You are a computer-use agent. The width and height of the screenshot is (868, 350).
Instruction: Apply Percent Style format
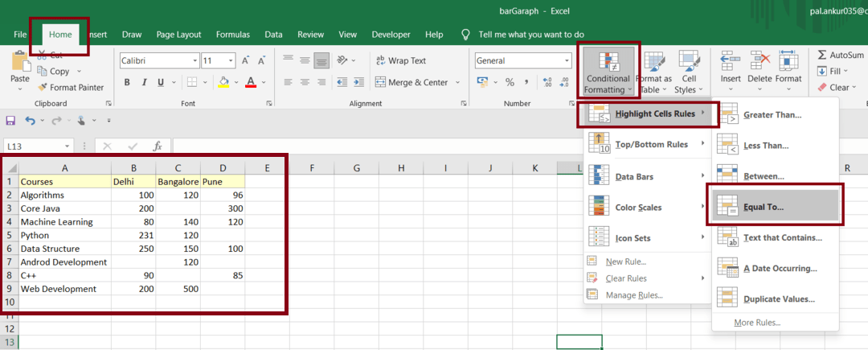click(510, 83)
